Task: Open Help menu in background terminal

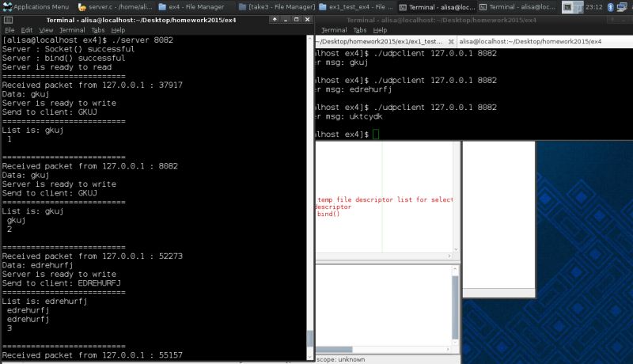Action: coord(380,30)
